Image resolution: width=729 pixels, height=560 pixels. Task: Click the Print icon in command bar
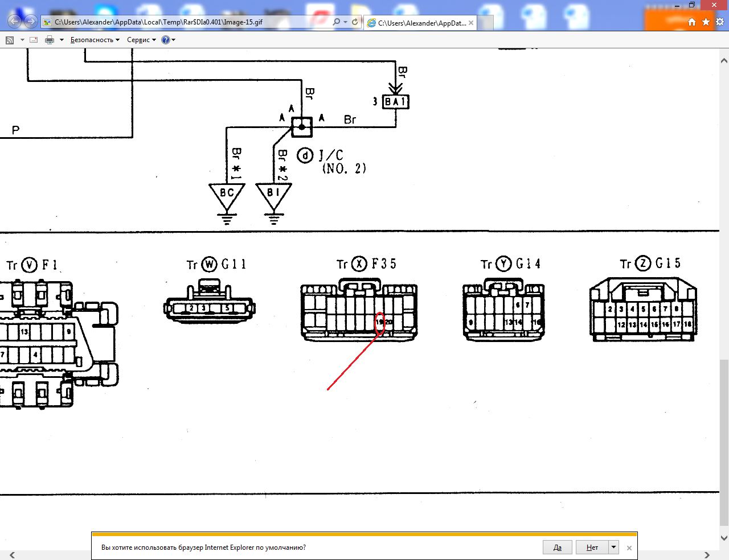(x=50, y=40)
